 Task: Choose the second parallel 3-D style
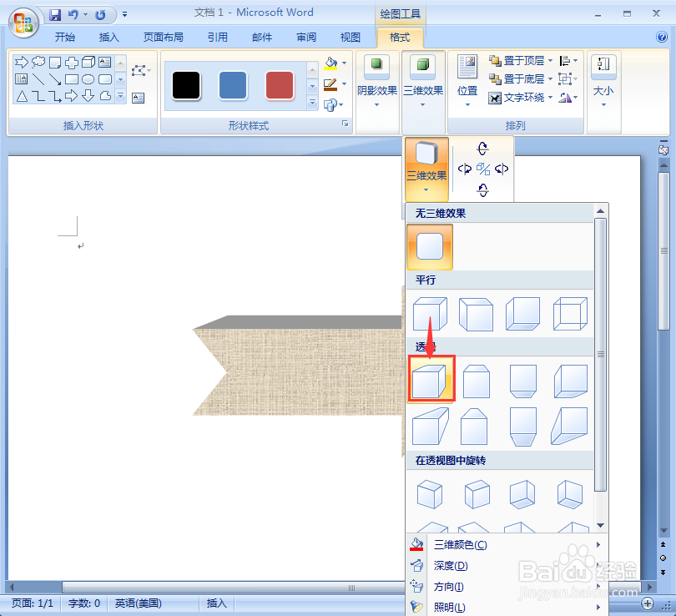click(x=476, y=314)
